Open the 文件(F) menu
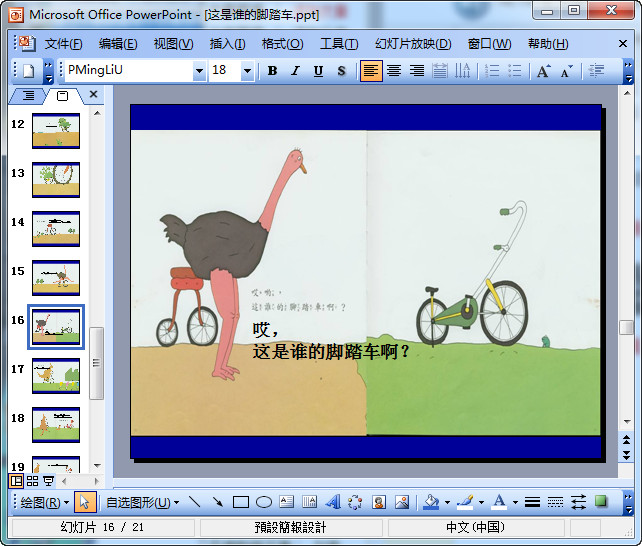 [63, 44]
